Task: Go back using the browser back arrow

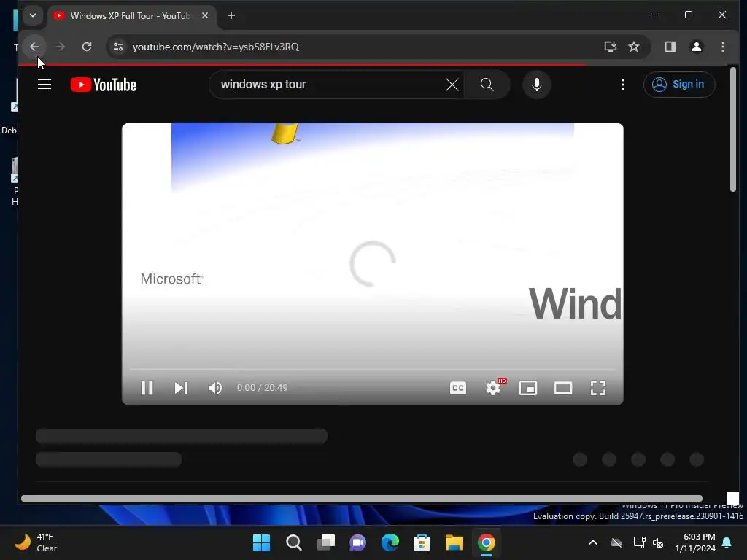Action: pyautogui.click(x=34, y=47)
